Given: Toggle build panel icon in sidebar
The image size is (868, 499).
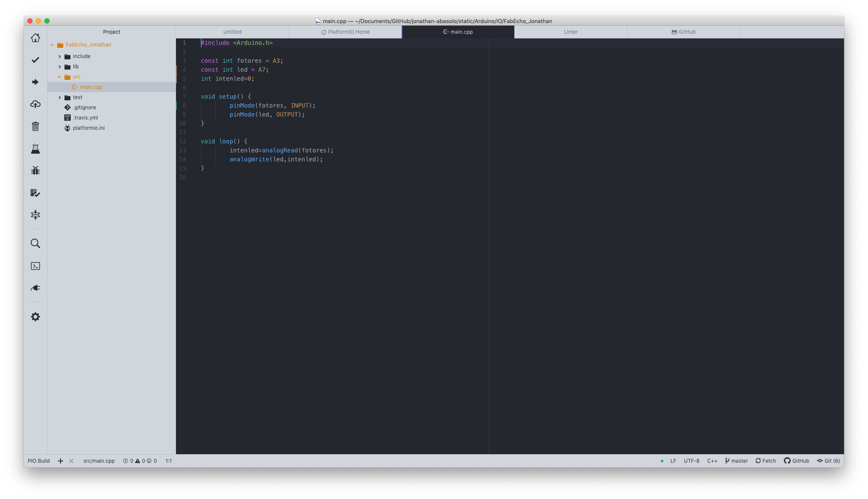Looking at the screenshot, I should click(35, 215).
